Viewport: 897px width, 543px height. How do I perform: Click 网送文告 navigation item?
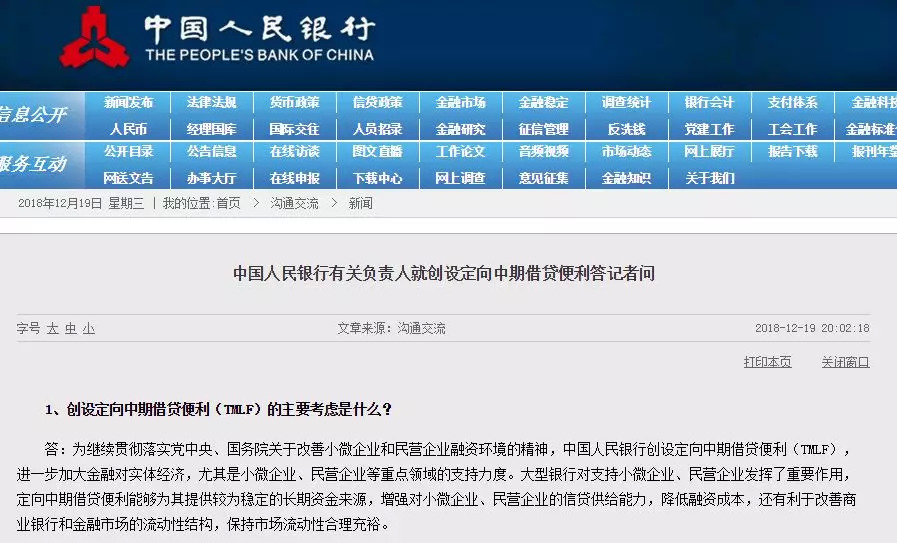pyautogui.click(x=129, y=179)
